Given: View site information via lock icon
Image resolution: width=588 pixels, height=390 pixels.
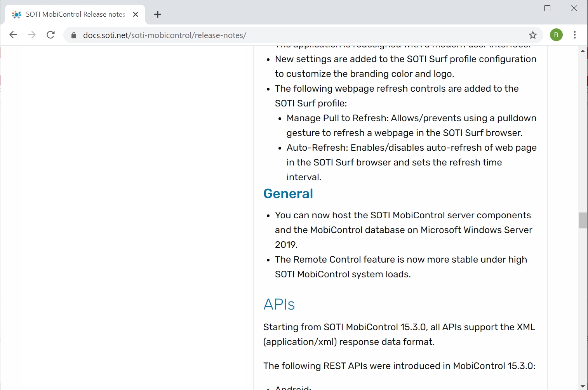Looking at the screenshot, I should click(74, 35).
